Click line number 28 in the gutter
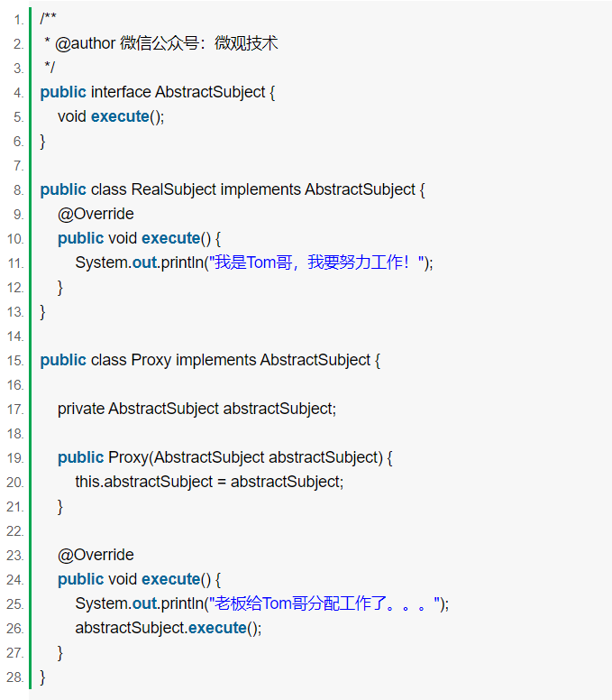 coord(15,677)
